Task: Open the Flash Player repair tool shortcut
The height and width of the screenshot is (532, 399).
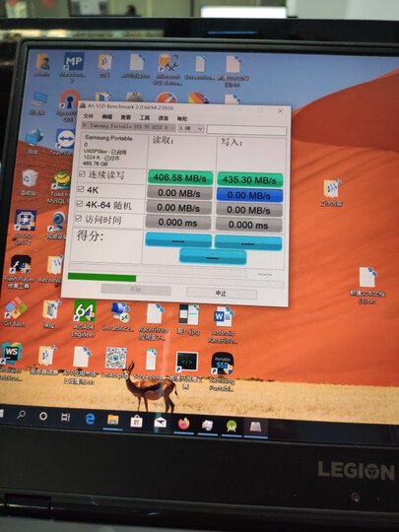Action: (20, 272)
